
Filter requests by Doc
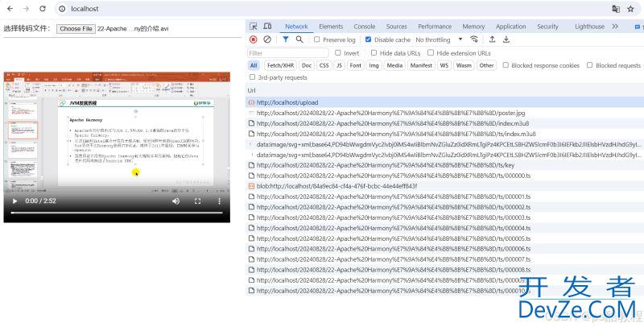[307, 65]
